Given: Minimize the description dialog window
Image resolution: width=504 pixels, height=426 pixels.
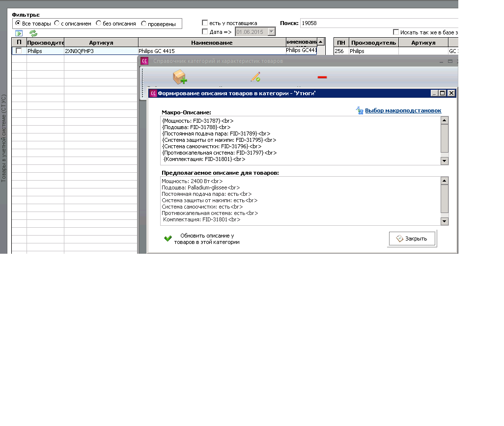Looking at the screenshot, I should 434,93.
